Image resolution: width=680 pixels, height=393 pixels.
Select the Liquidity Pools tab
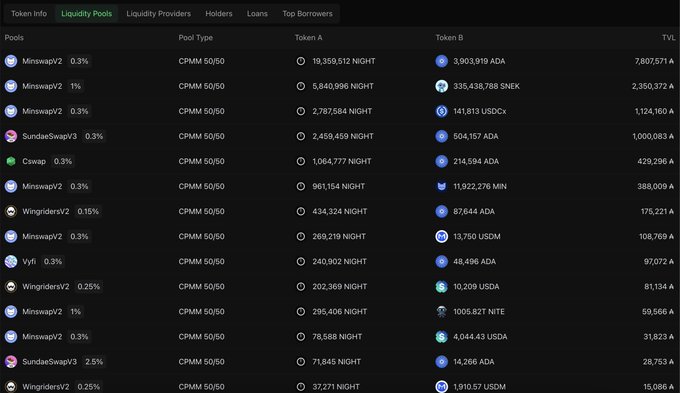click(86, 13)
